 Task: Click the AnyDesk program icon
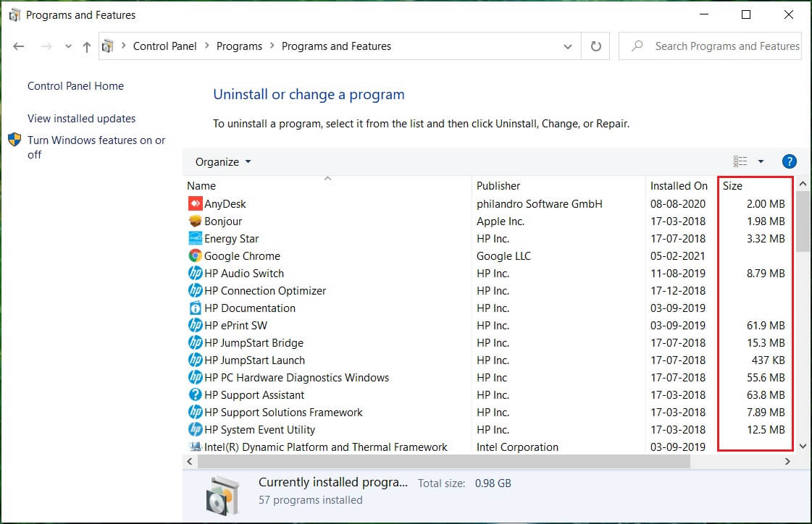195,204
